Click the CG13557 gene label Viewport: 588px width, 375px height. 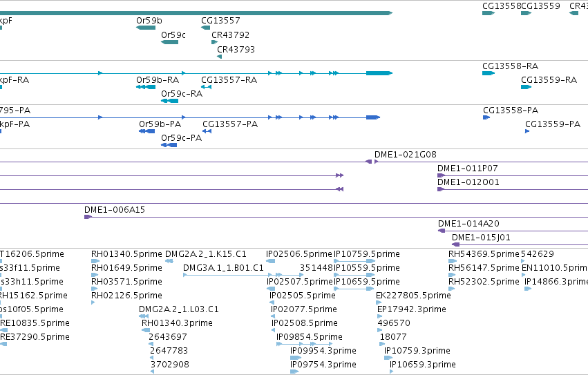[220, 21]
